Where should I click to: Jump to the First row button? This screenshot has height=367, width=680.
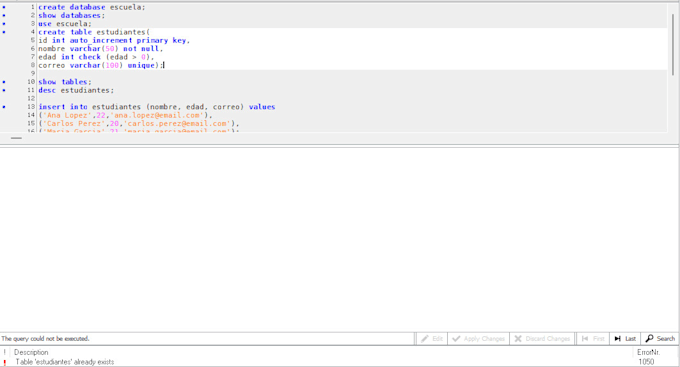593,339
